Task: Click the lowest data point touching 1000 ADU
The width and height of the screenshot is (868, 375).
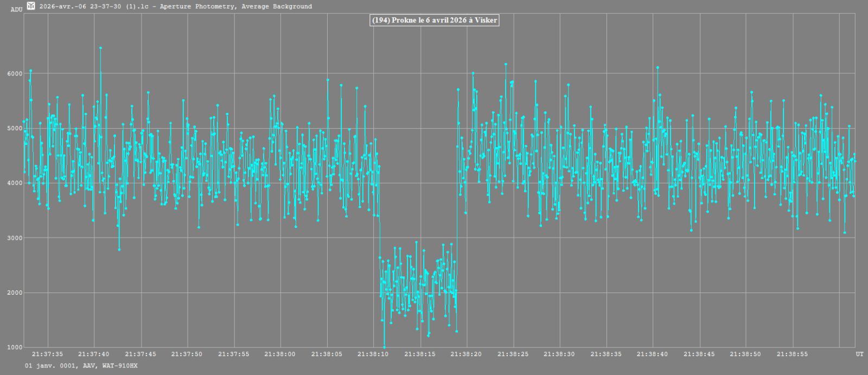Action: [385, 347]
